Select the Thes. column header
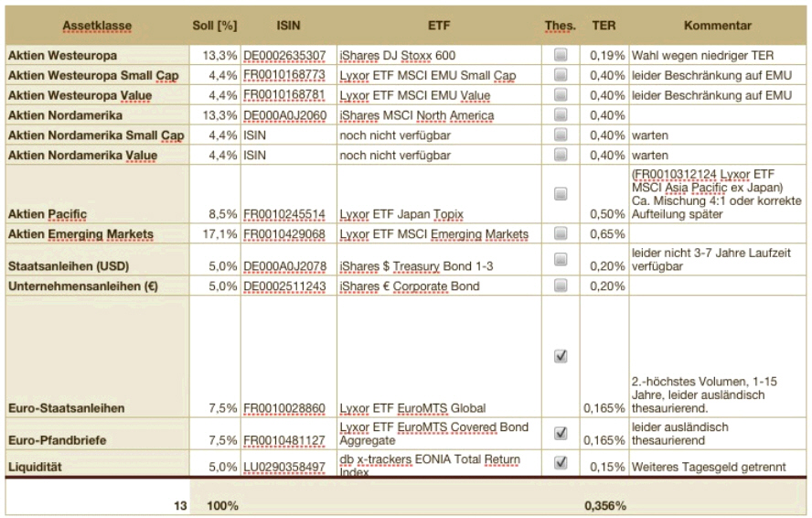 [561, 26]
